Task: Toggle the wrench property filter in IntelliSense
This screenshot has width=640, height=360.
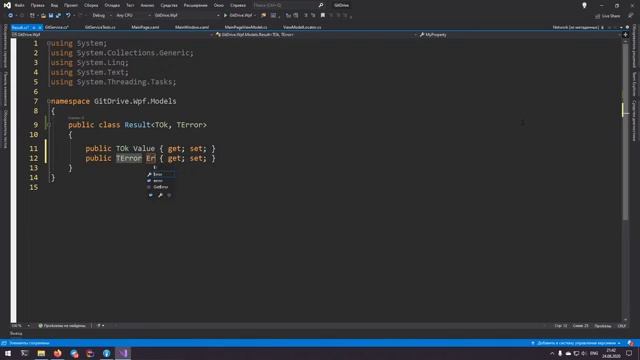Action: tap(160, 196)
